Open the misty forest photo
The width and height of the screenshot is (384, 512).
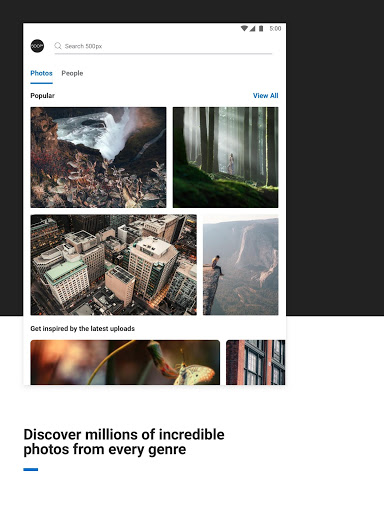225,157
